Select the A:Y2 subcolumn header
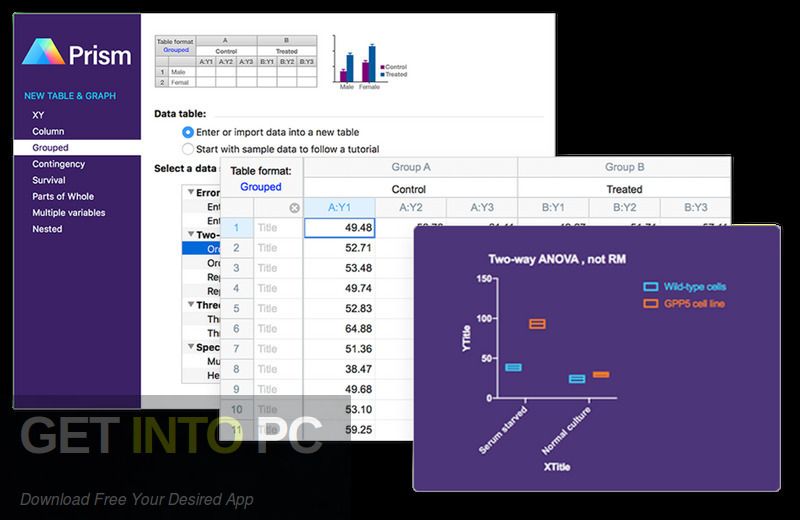800x520 pixels. point(411,208)
